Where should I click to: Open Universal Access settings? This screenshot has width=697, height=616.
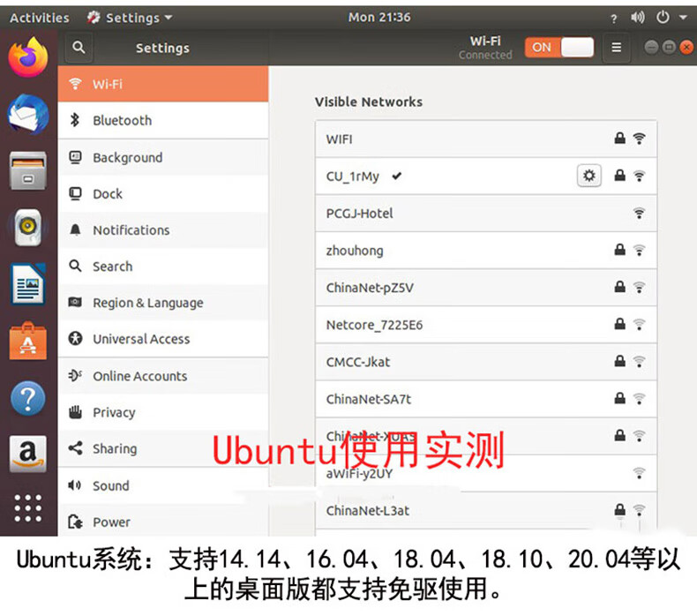[163, 339]
